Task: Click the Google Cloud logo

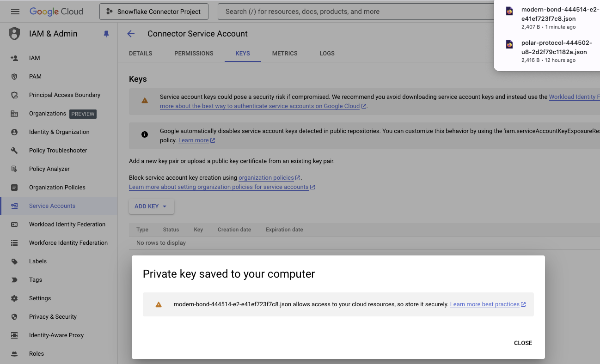Action: point(56,12)
